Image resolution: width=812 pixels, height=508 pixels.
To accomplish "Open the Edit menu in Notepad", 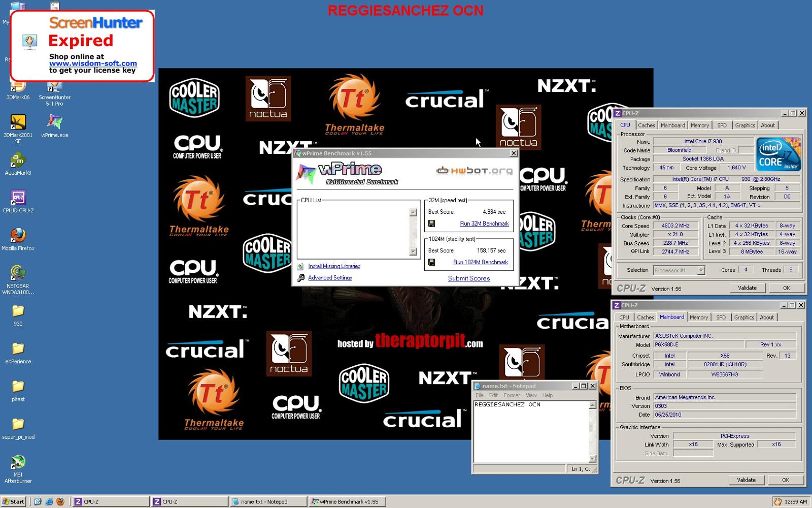I will [x=493, y=396].
